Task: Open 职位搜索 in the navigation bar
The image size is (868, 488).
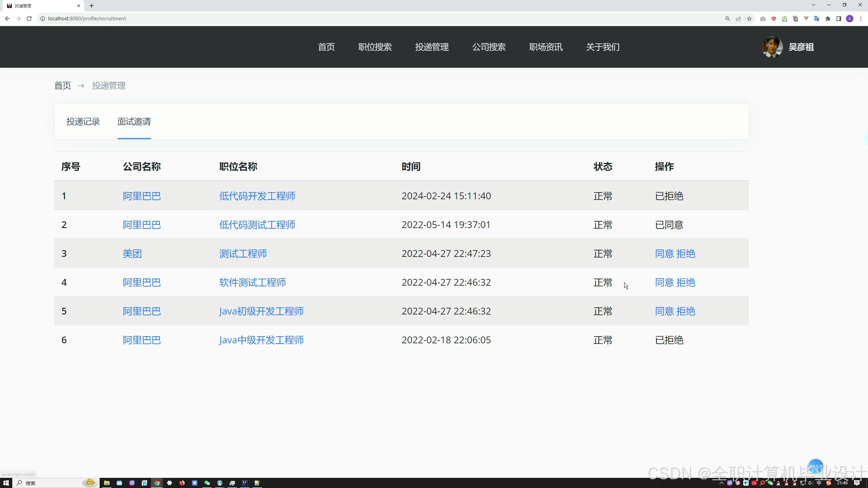Action: tap(375, 47)
